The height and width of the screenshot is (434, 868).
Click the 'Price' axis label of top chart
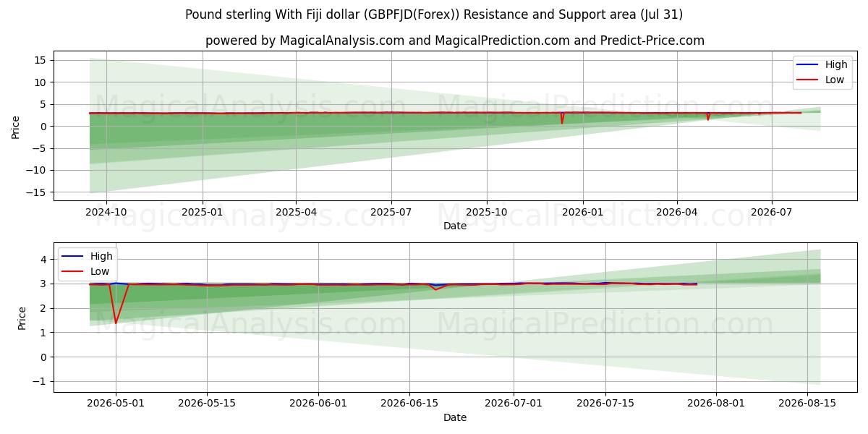16,127
